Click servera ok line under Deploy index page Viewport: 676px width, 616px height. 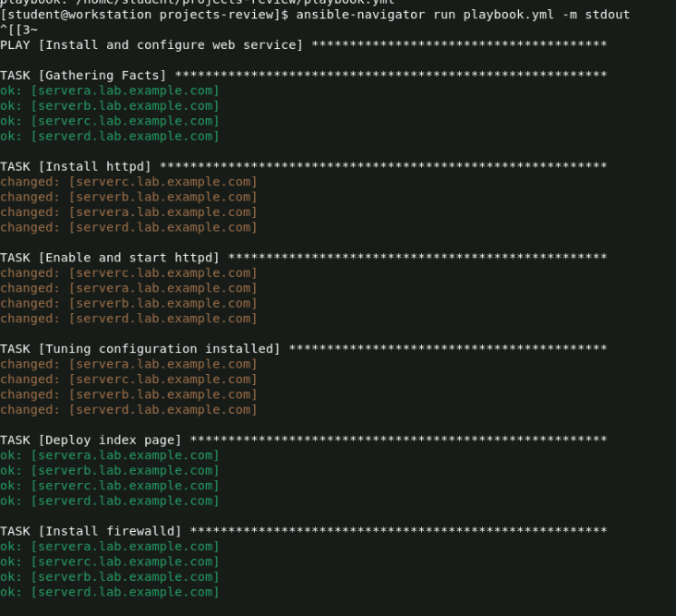[x=110, y=455]
